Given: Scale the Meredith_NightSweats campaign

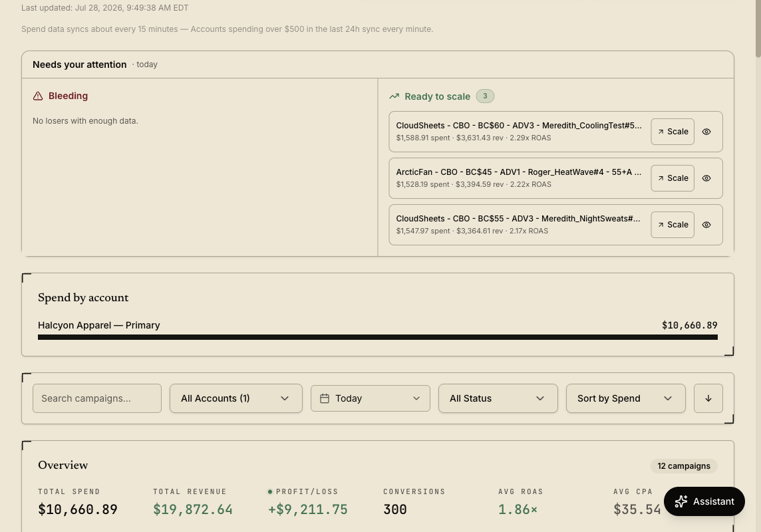Looking at the screenshot, I should point(672,225).
